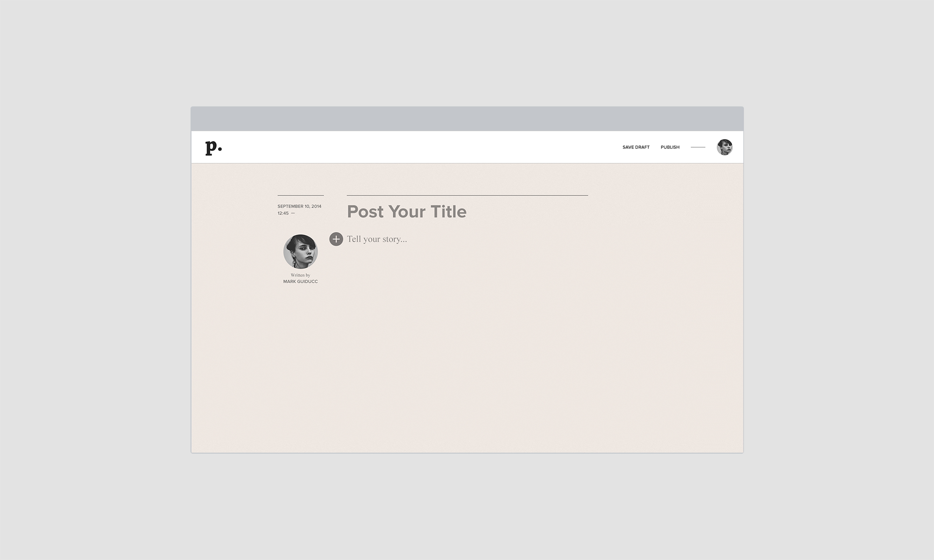Click the "p." logo in the header
This screenshot has height=560, width=934.
(x=213, y=147)
